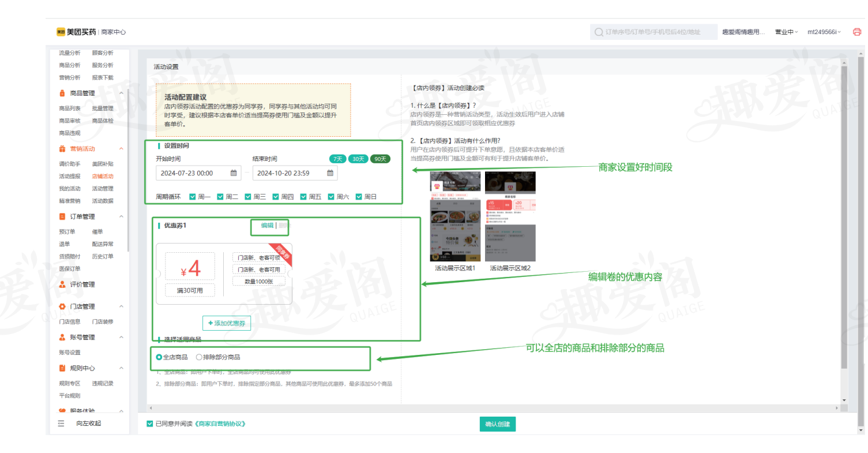The image size is (868, 453).
Task: Open the 营业中 status dropdown
Action: 786,32
